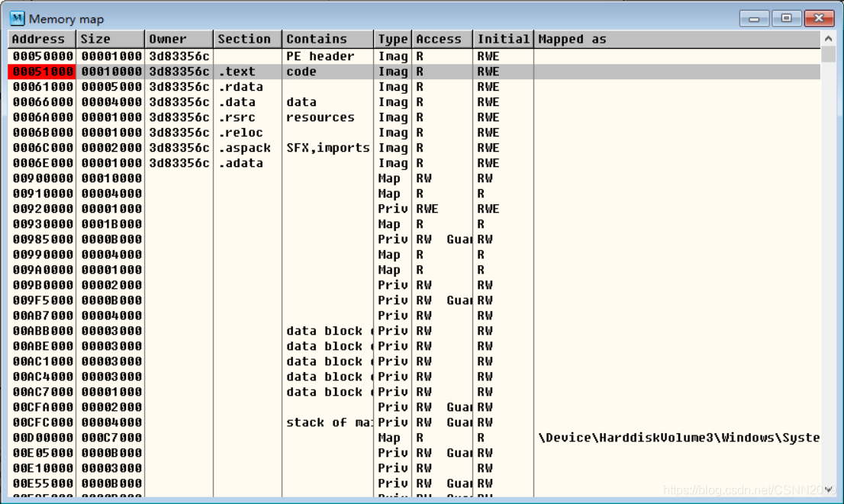Click the Section column header
This screenshot has height=504, width=844.
click(x=247, y=39)
